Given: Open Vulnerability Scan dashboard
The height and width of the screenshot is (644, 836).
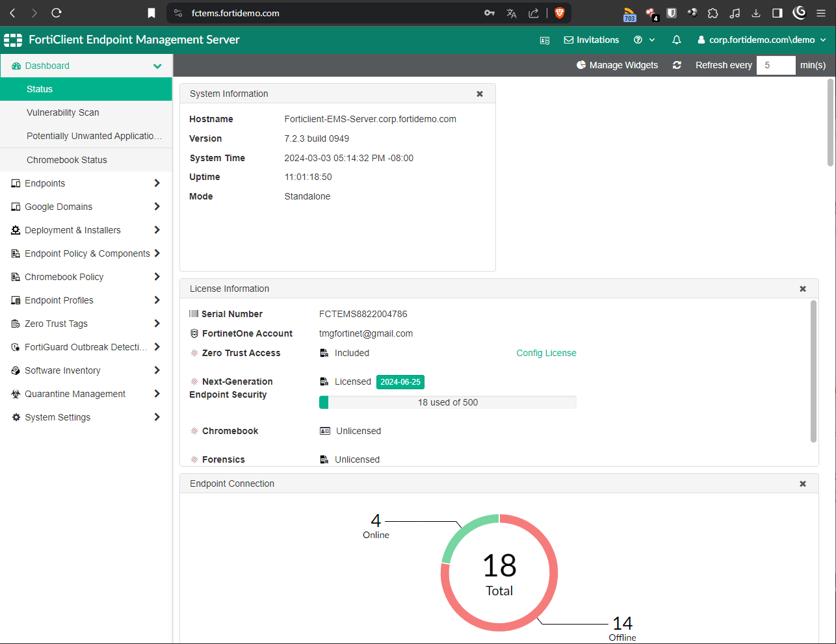Looking at the screenshot, I should [86, 112].
